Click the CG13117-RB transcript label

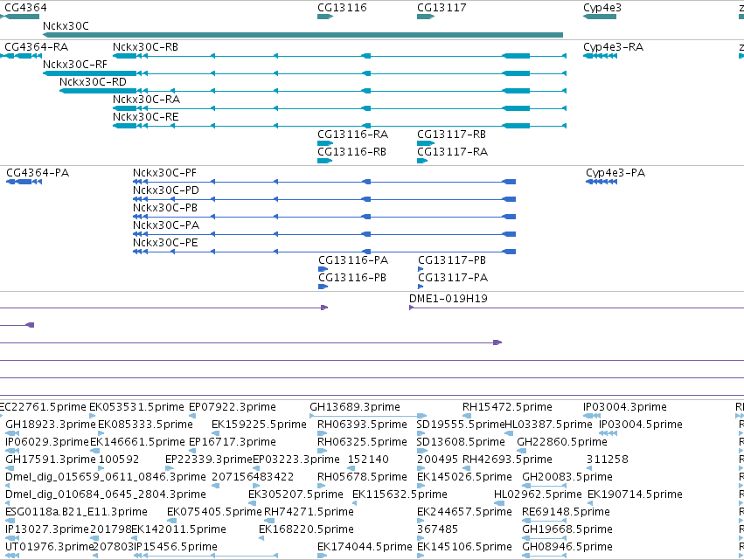point(452,135)
